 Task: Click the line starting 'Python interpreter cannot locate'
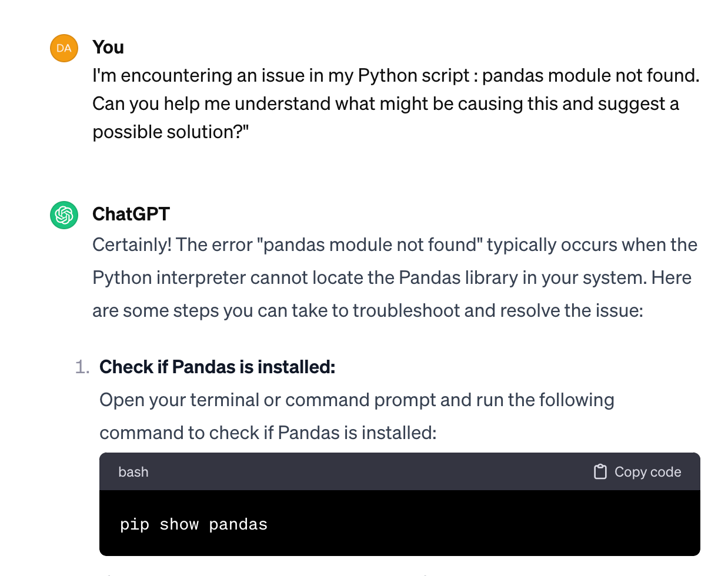392,278
